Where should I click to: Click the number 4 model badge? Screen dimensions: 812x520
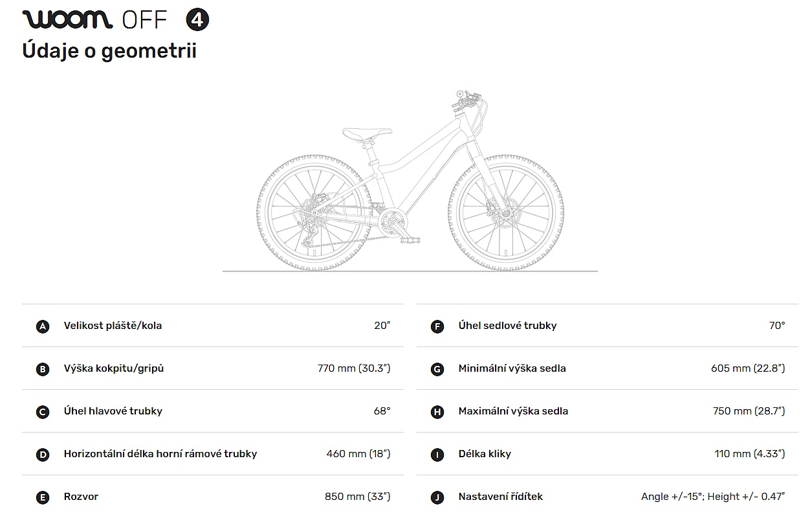(x=197, y=20)
